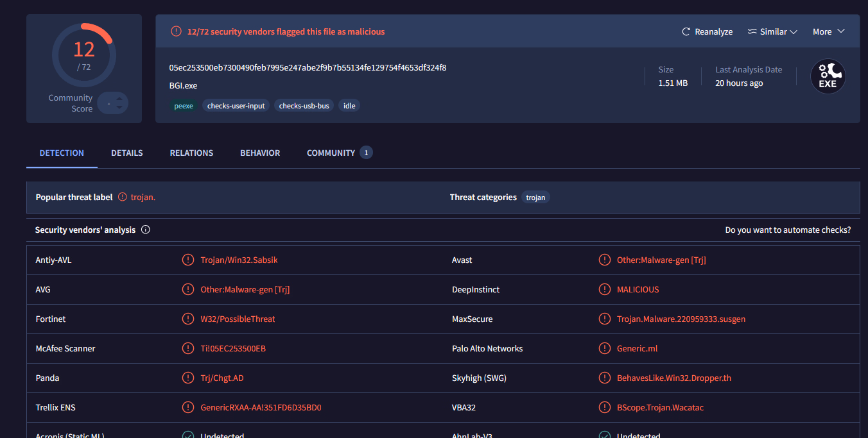Click the alert icon in the Panda row
Image resolution: width=868 pixels, height=438 pixels.
[188, 378]
